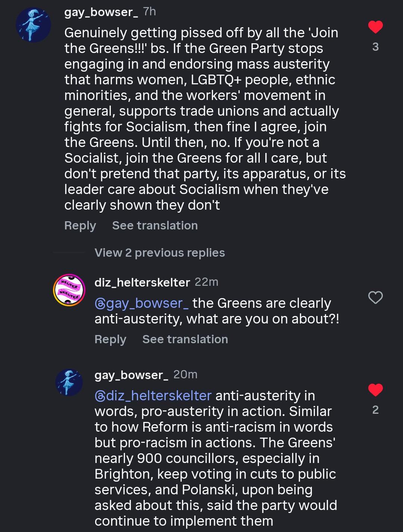The height and width of the screenshot is (532, 403).
Task: Open diz_helterskelter's Helter Skelter profile picture
Action: tap(69, 290)
